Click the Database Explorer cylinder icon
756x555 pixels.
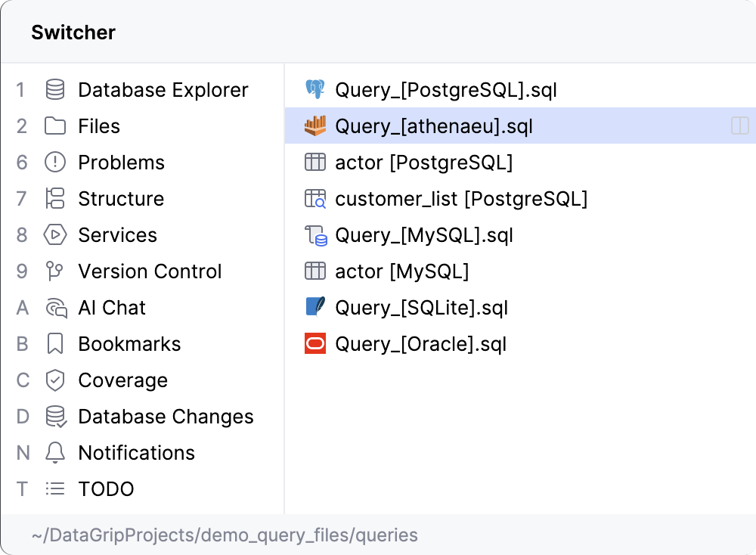[x=55, y=90]
